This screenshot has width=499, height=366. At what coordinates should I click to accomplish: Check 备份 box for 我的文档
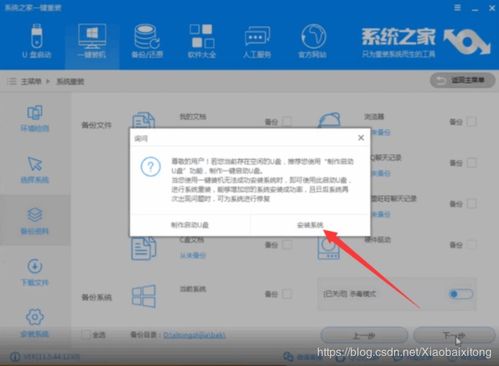pos(287,122)
